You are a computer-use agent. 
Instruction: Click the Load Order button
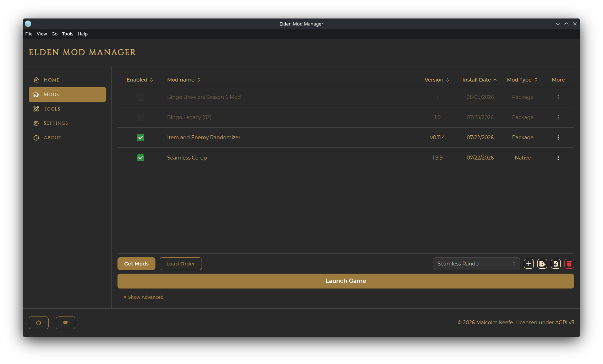[181, 264]
